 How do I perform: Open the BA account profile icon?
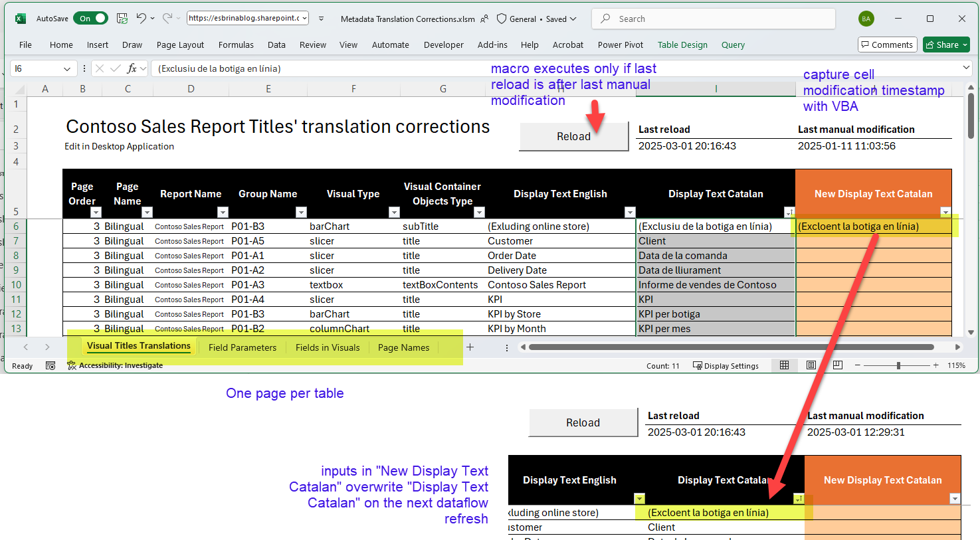[866, 19]
